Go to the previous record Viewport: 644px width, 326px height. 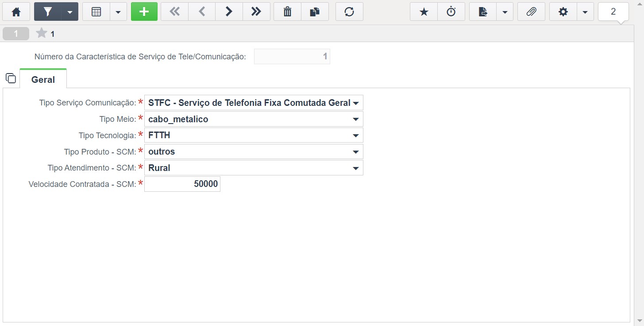pyautogui.click(x=202, y=12)
